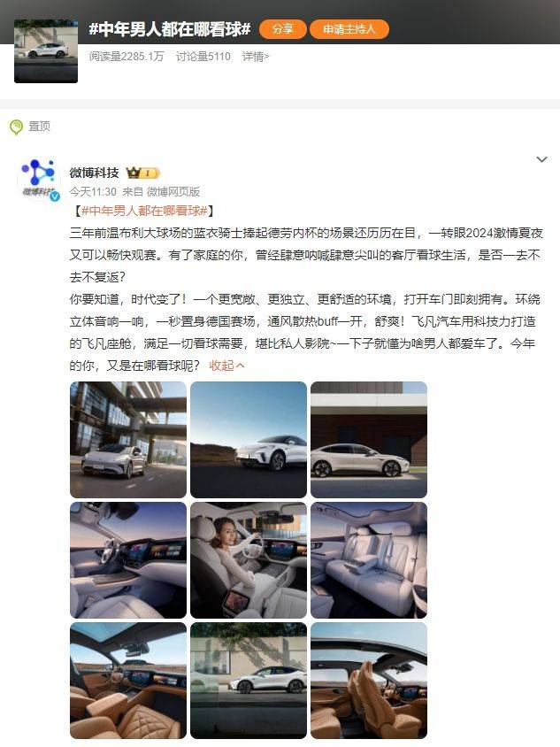Screen dimensions: 560x747
Task: Open photo of white car side view by brick wall
Action: coord(369,440)
